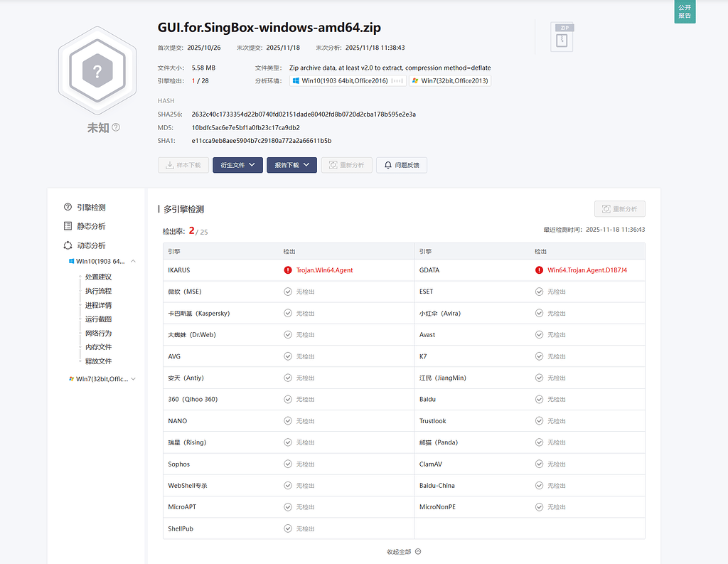
Task: Click the check icon in WebShell专杀 row
Action: click(288, 486)
